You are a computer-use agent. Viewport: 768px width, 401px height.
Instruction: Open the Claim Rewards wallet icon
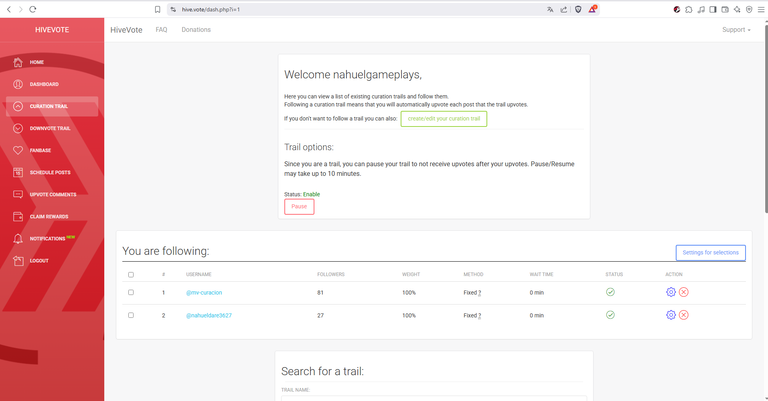pos(18,216)
